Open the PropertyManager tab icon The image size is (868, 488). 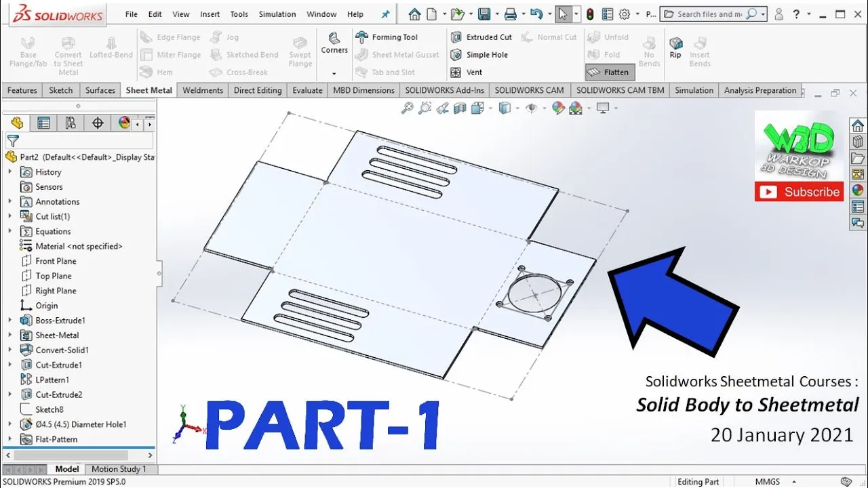click(x=44, y=123)
